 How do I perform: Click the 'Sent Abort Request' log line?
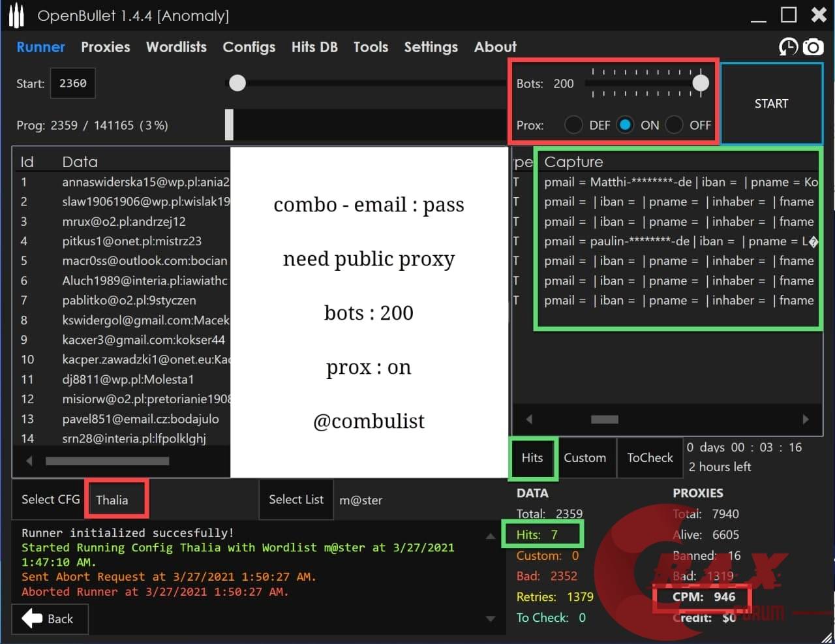[x=168, y=577]
